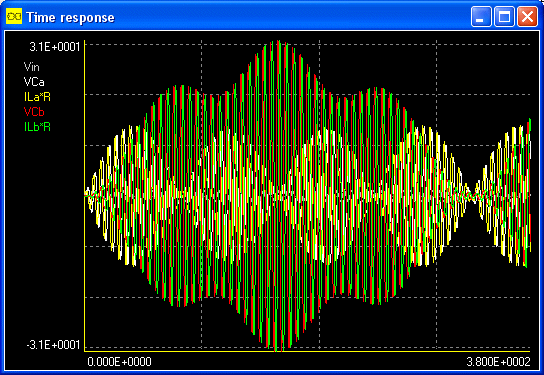Screen dimensions: 544x375
Task: Click the red VCb legend entry
Action: click(x=34, y=112)
